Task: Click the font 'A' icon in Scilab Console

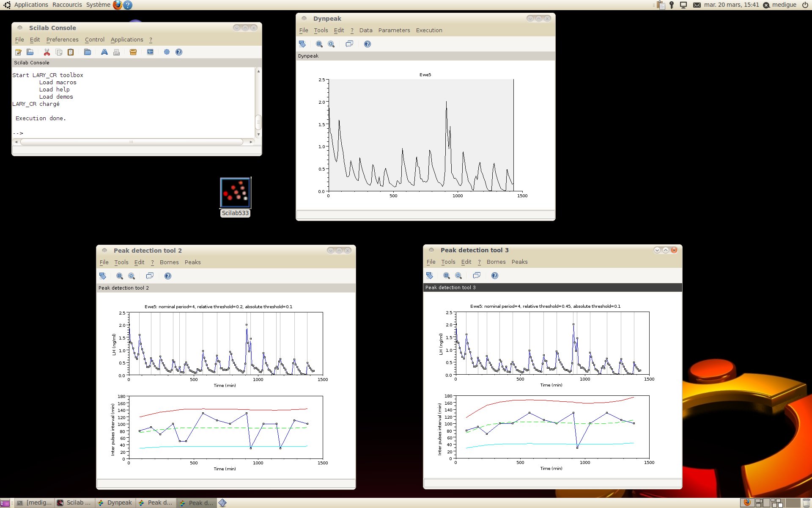Action: tap(104, 52)
